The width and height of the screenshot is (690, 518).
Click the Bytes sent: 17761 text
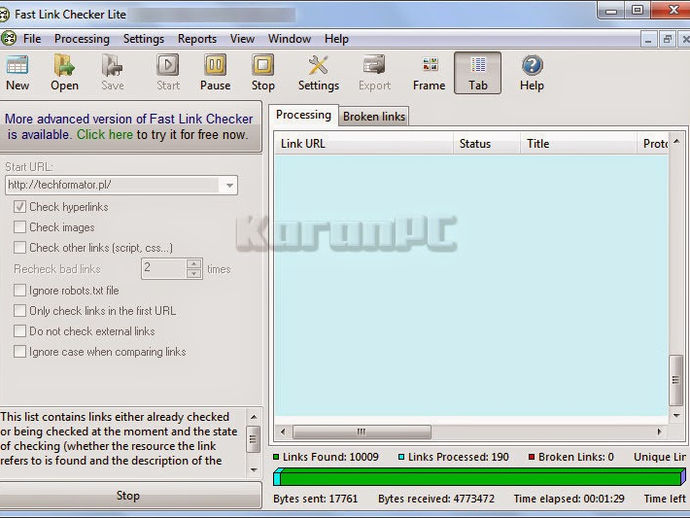pyautogui.click(x=315, y=499)
